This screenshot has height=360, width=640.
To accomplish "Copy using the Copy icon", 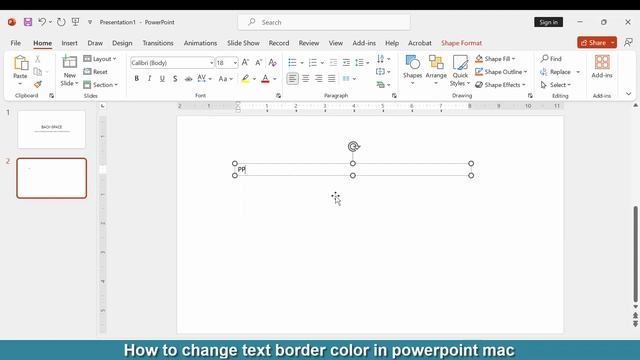I will coord(38,72).
